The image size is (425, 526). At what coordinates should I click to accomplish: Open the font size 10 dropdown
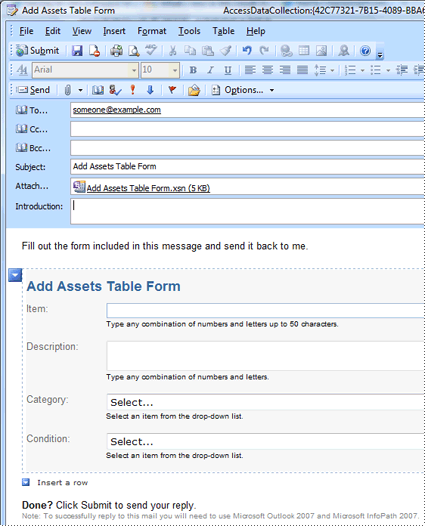point(175,70)
